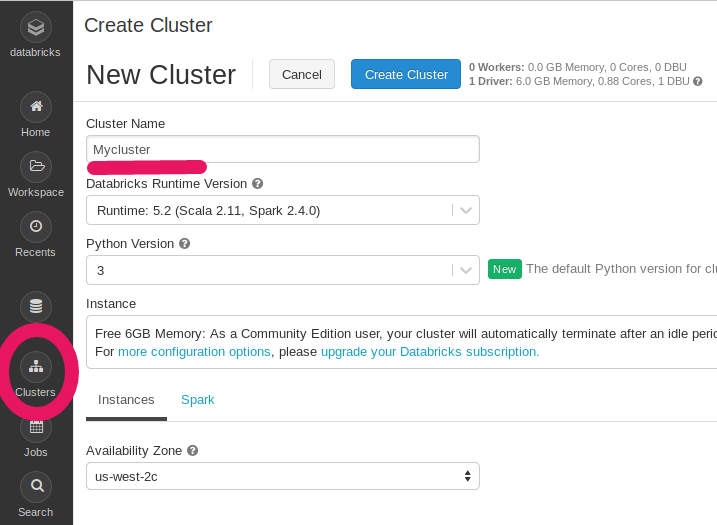The height and width of the screenshot is (525, 717).
Task: Switch to the Spark tab
Action: [x=197, y=400]
